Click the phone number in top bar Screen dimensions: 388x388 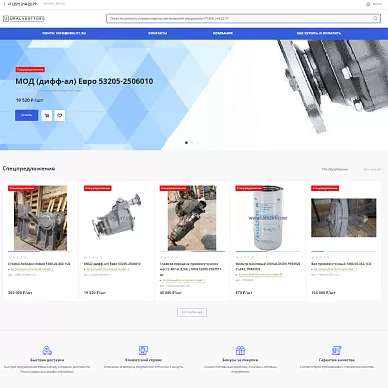click(x=22, y=4)
